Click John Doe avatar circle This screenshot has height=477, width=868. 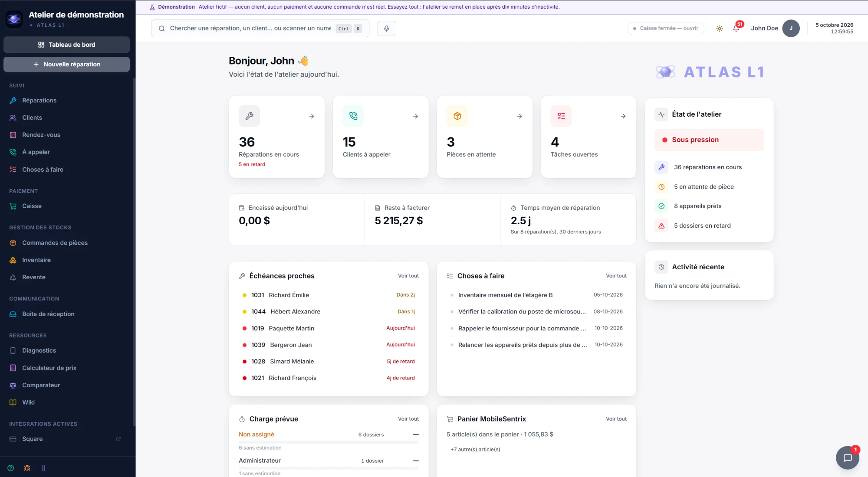(791, 28)
